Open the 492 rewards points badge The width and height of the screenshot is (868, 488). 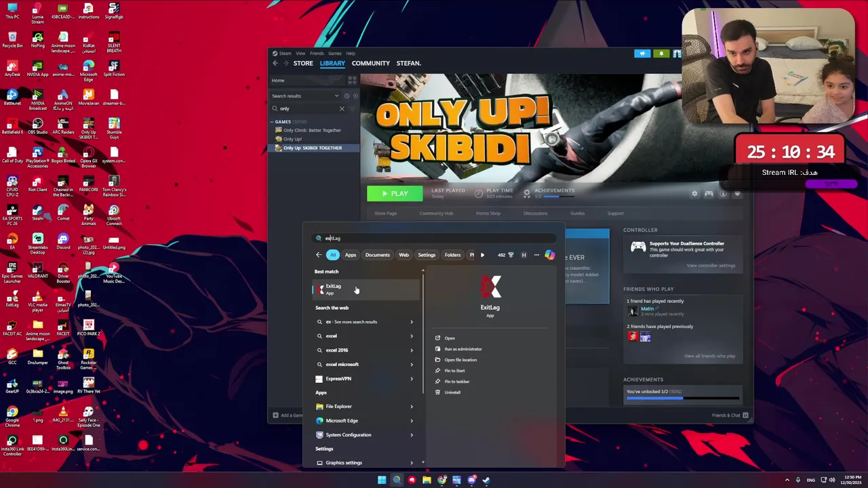(x=505, y=255)
